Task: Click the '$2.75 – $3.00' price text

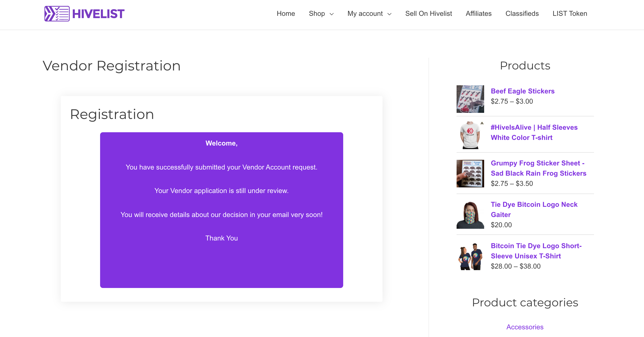Action: [512, 101]
